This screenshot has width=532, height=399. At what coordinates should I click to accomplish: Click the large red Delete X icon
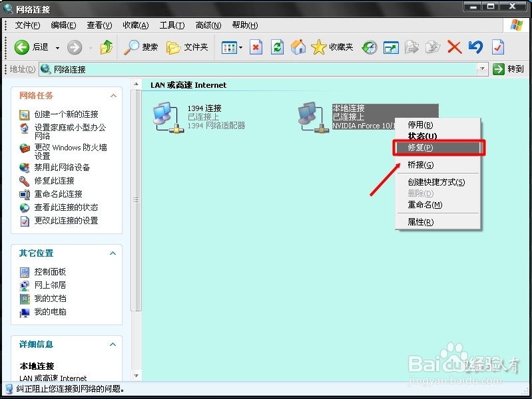coord(454,47)
